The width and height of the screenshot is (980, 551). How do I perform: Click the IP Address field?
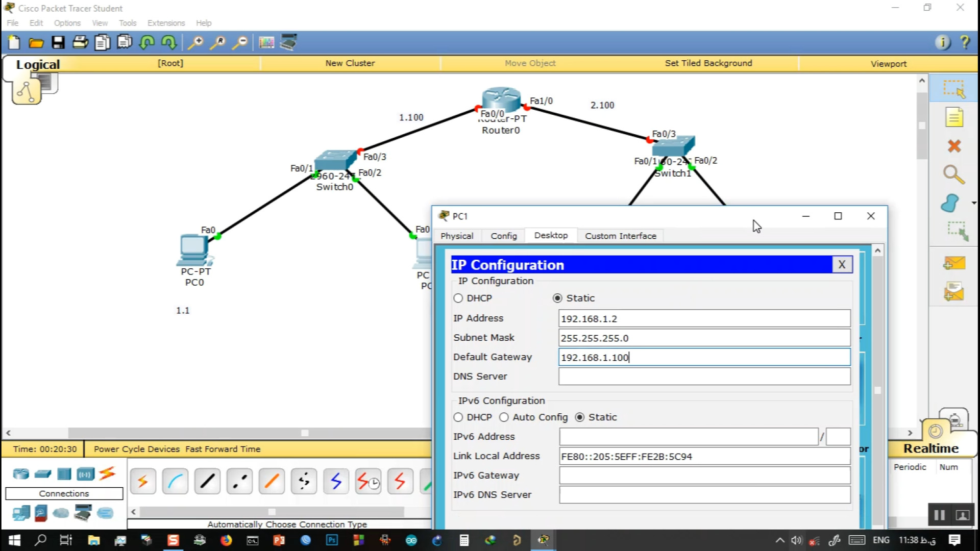(704, 318)
